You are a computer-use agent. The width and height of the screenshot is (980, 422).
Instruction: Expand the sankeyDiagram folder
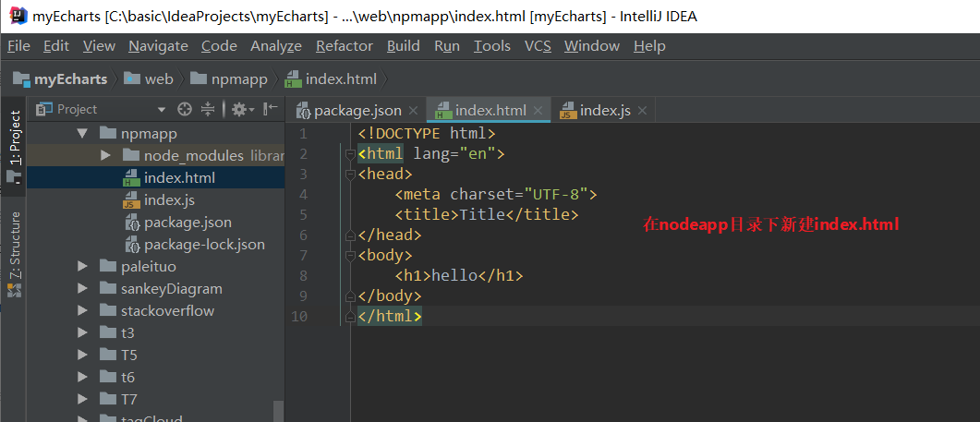(83, 288)
